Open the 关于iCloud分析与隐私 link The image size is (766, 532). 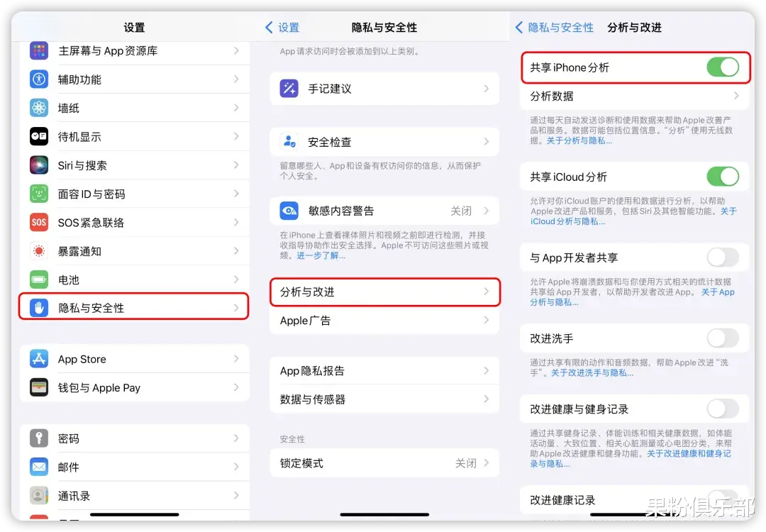tap(633, 216)
